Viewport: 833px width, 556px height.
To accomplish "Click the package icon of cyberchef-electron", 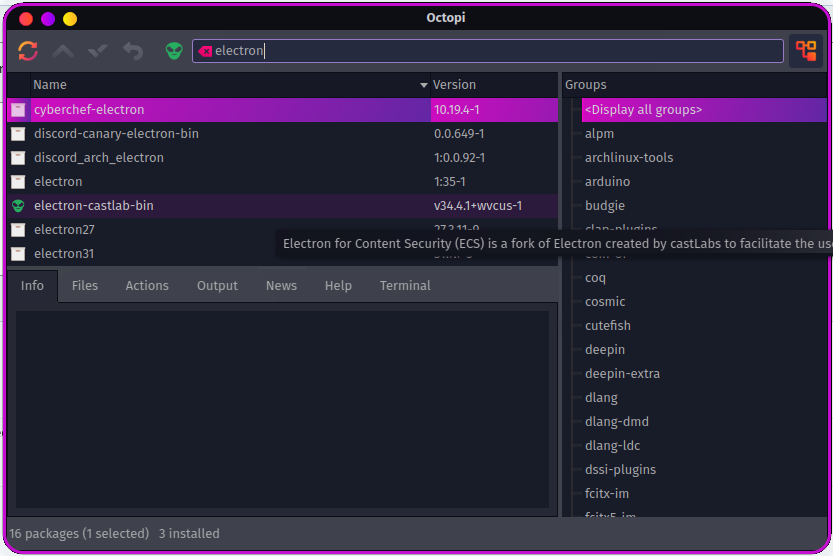I will (x=18, y=110).
